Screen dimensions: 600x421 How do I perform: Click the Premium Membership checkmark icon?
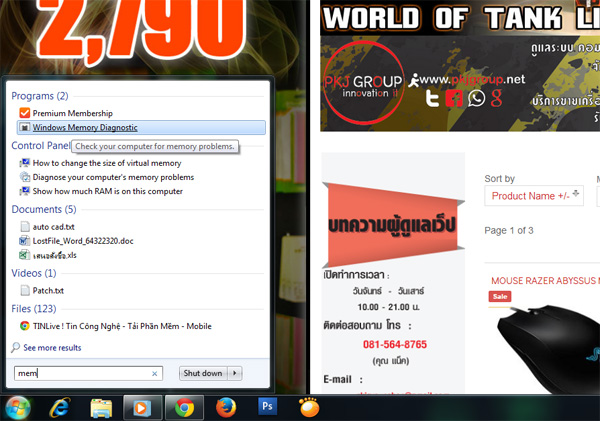click(x=24, y=113)
